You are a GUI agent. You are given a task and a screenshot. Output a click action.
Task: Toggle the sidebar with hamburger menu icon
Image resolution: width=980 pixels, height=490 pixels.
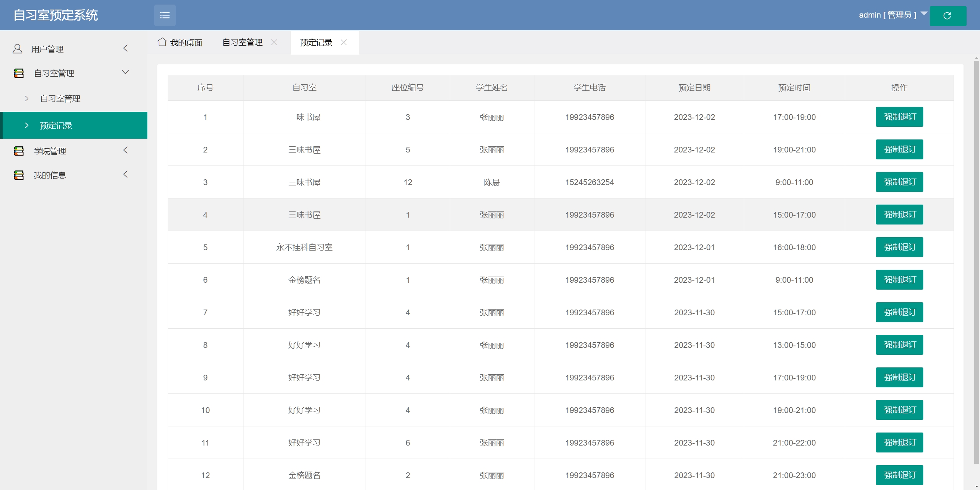point(165,15)
